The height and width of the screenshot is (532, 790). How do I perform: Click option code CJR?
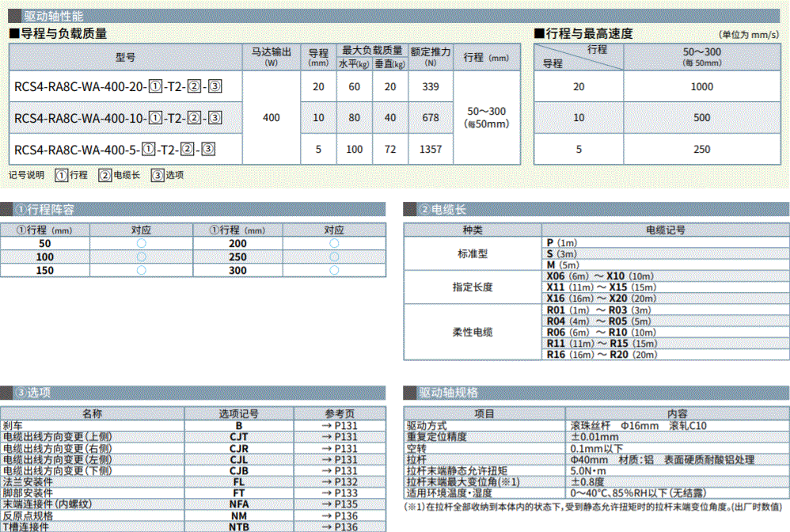point(239,448)
